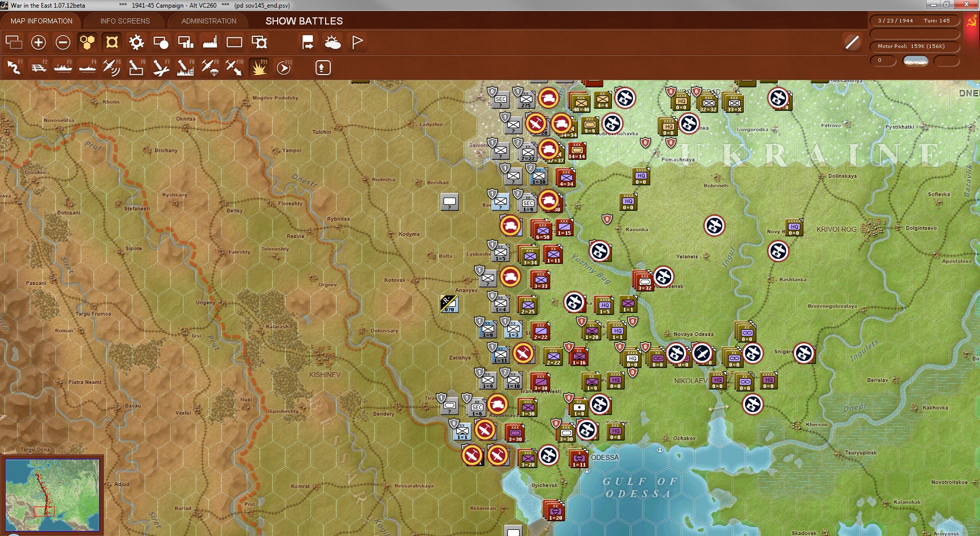Select Bomb City mode (F8)
This screenshot has height=536, width=980.
point(185,67)
